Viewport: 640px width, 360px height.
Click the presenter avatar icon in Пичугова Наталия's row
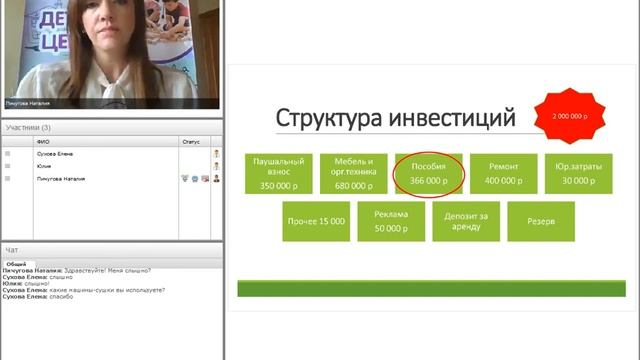click(216, 178)
